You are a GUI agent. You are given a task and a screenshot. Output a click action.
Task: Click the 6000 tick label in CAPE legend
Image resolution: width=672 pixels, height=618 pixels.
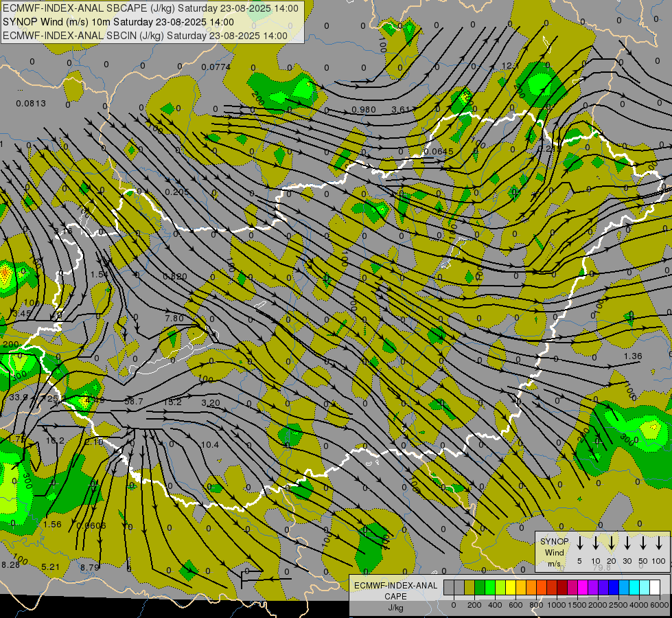[660, 605]
